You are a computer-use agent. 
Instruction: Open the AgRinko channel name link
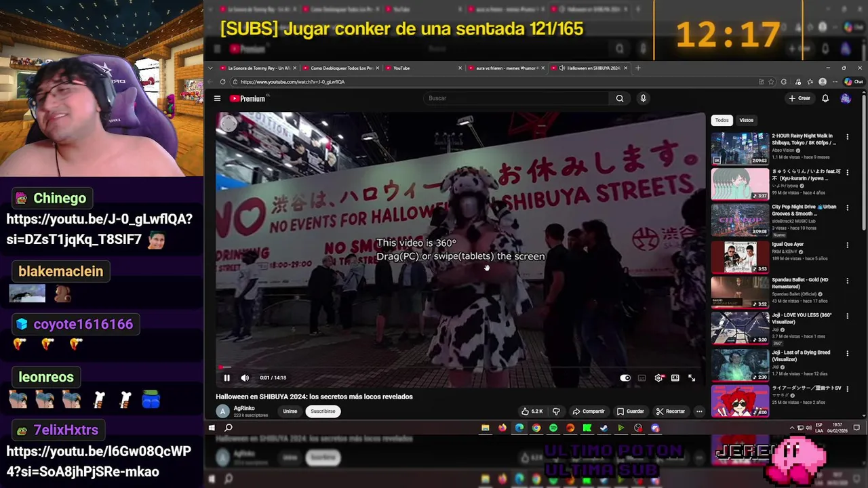click(x=244, y=409)
